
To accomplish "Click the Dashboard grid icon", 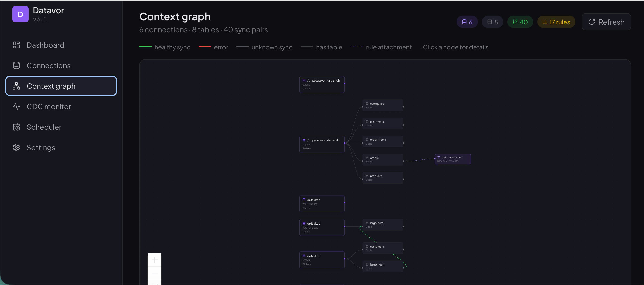I will [16, 45].
